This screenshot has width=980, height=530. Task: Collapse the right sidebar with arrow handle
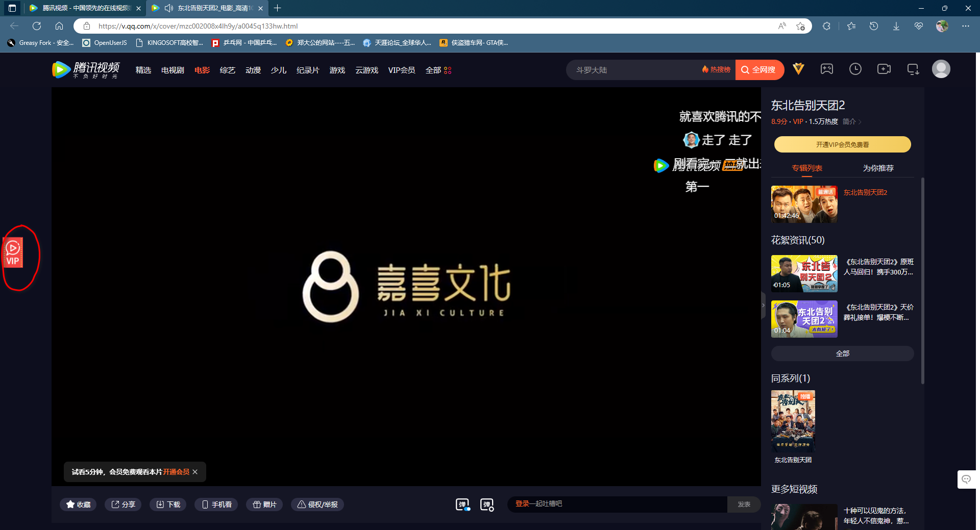point(764,306)
